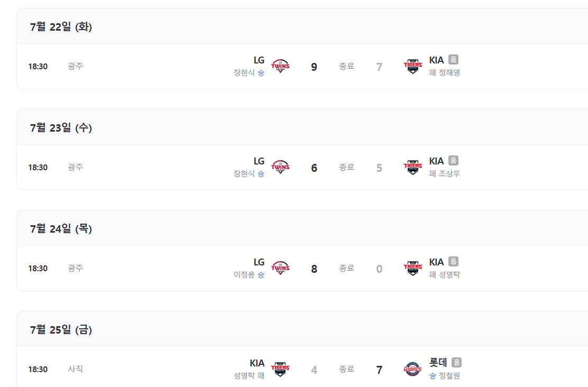Open 종료 status of July 22 game
Viewport: 588px width, 387px height.
pyautogui.click(x=347, y=67)
